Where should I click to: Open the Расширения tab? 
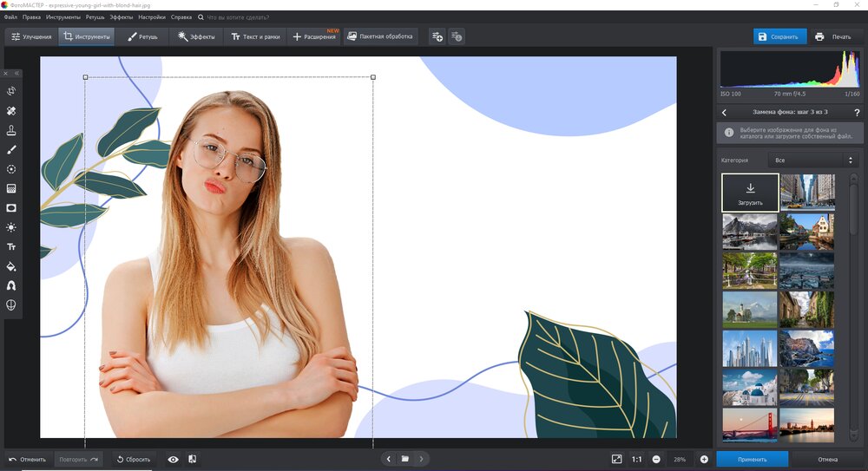click(314, 36)
